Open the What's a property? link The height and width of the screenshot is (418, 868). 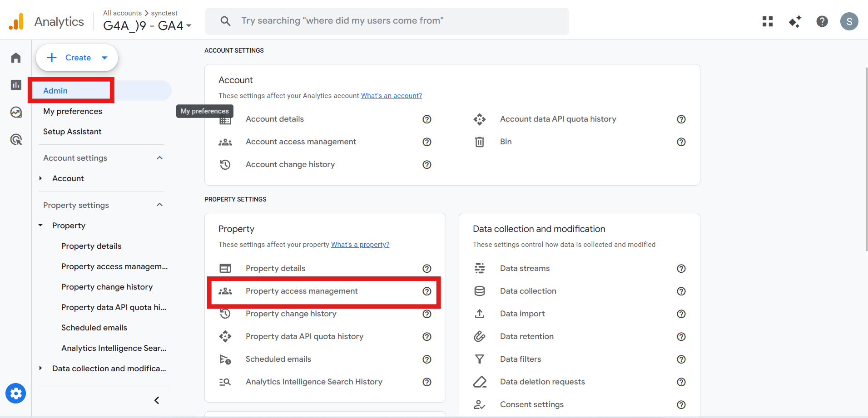click(x=360, y=245)
